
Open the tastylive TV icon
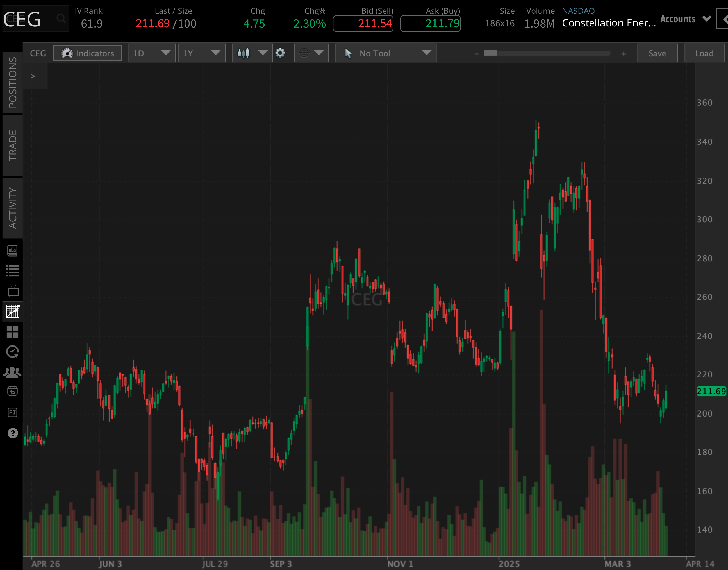pyautogui.click(x=12, y=291)
